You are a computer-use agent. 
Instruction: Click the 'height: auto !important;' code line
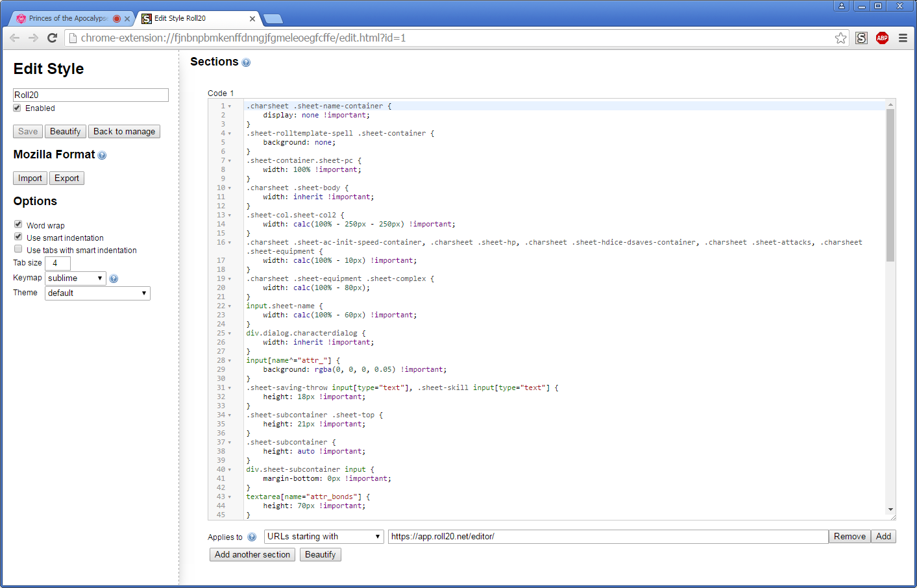314,451
